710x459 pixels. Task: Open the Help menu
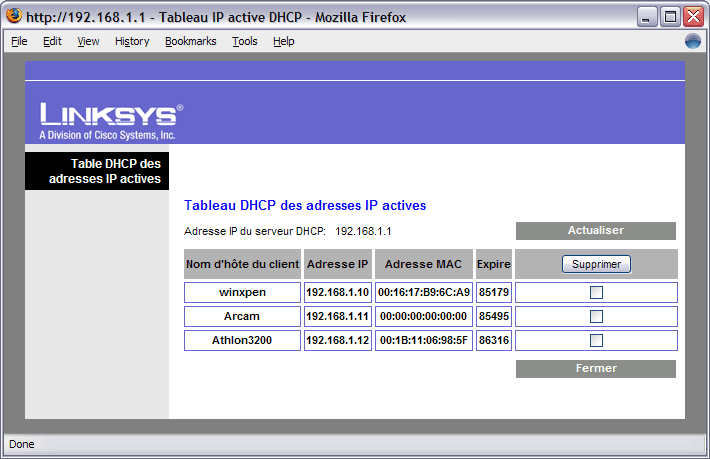pos(284,41)
